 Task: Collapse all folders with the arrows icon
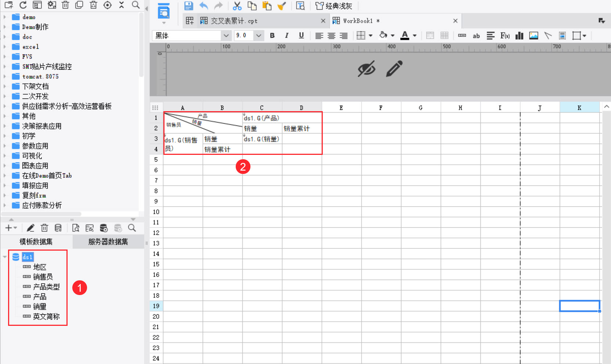coord(122,5)
